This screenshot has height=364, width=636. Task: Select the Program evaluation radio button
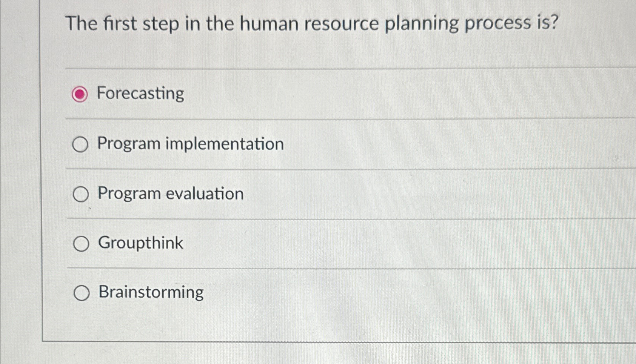pos(81,194)
